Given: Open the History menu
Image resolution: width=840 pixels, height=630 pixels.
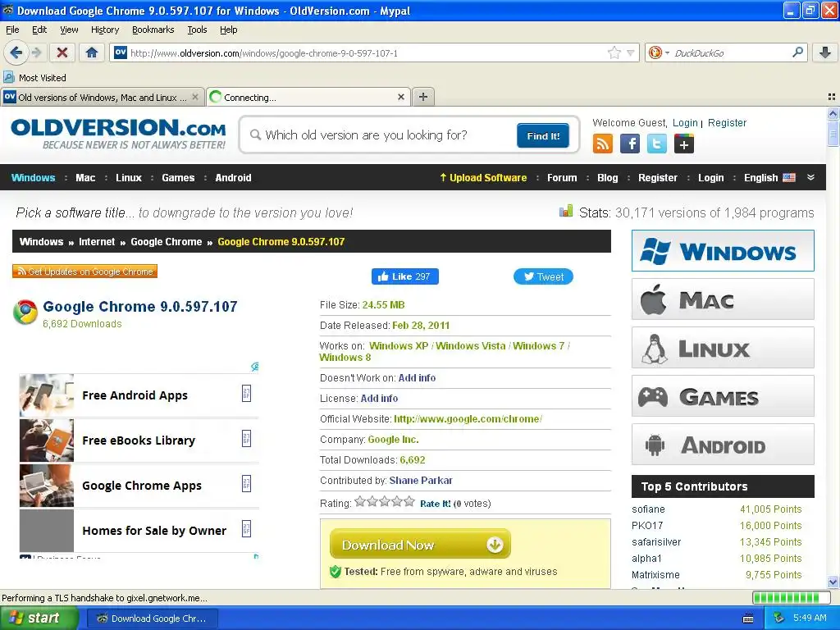Looking at the screenshot, I should [x=104, y=30].
